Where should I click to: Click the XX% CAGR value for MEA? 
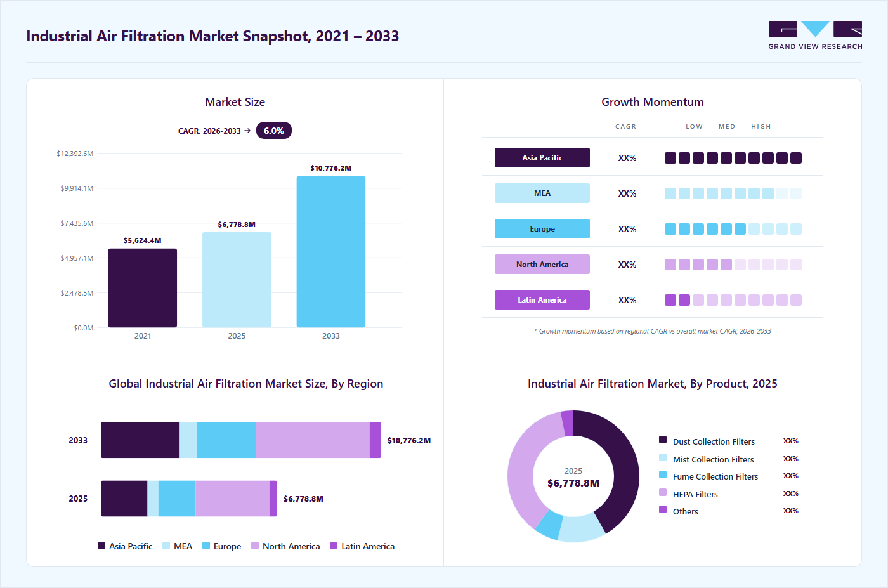pyautogui.click(x=627, y=193)
